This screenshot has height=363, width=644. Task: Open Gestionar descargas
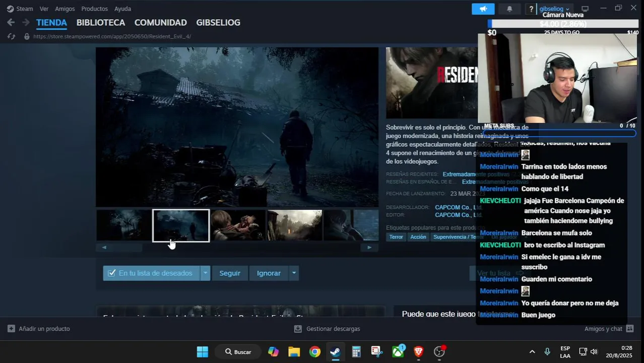coord(333,329)
